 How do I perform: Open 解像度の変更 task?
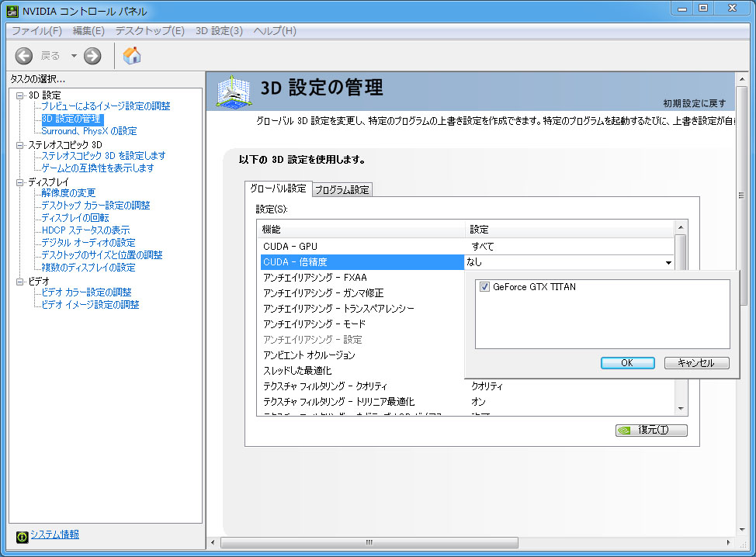pyautogui.click(x=68, y=192)
